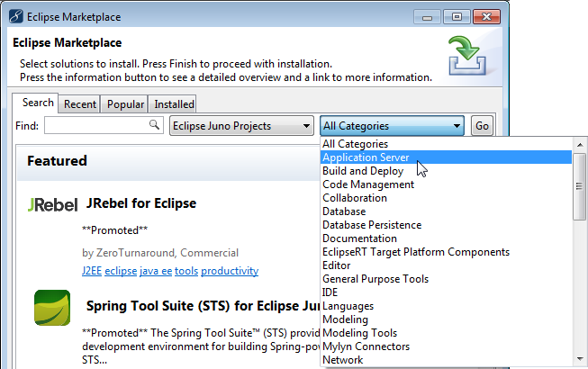Select Mylyn Connectors in the list
The width and height of the screenshot is (588, 369).
click(366, 346)
